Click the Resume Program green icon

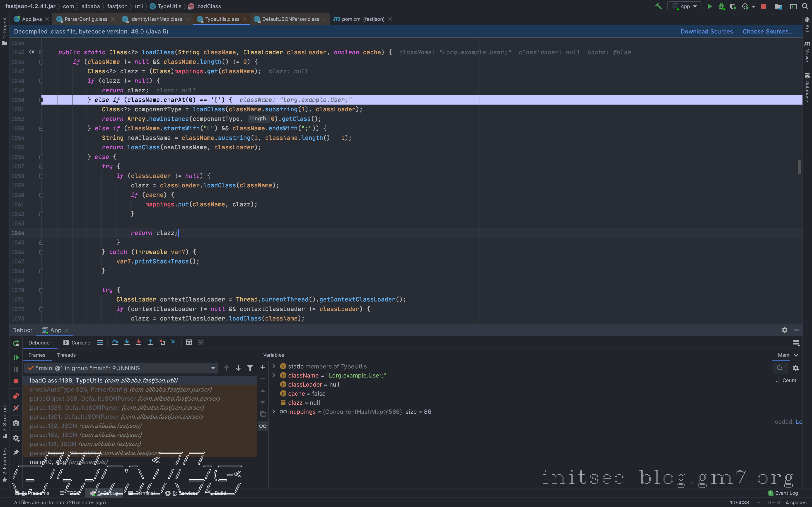tap(16, 357)
